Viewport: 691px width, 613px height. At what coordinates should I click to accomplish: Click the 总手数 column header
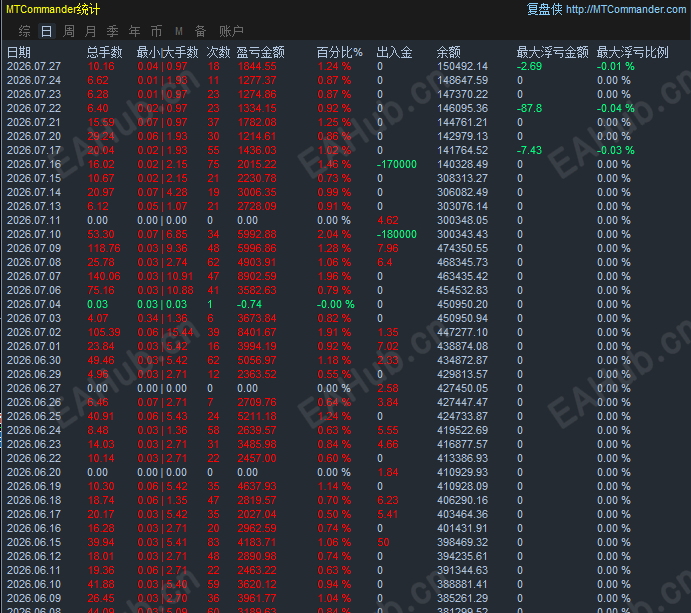coord(104,52)
